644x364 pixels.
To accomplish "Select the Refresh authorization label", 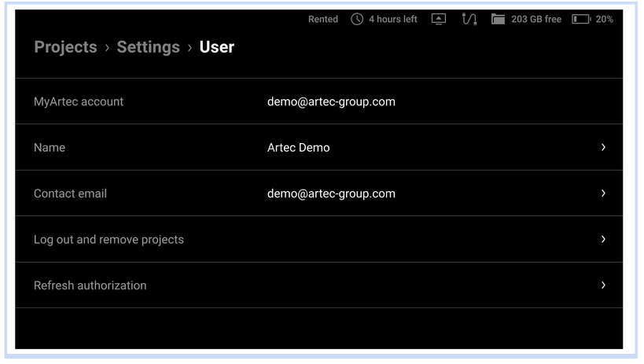I will click(x=90, y=285).
